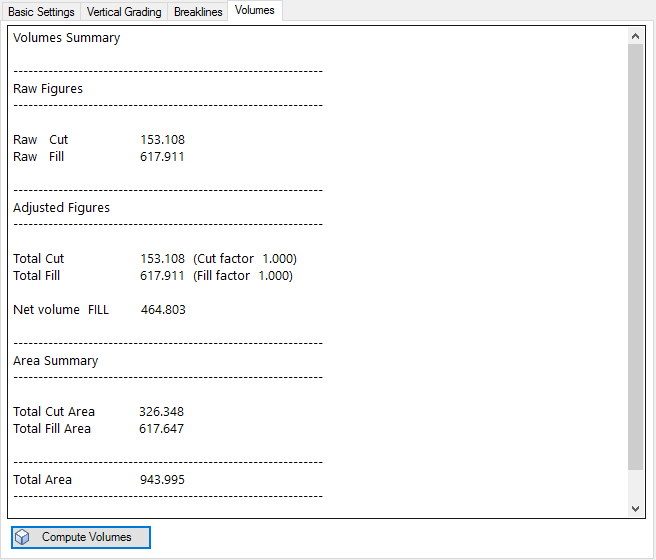Click the Volumes Summary heading text
The height and width of the screenshot is (560, 656).
(x=66, y=38)
